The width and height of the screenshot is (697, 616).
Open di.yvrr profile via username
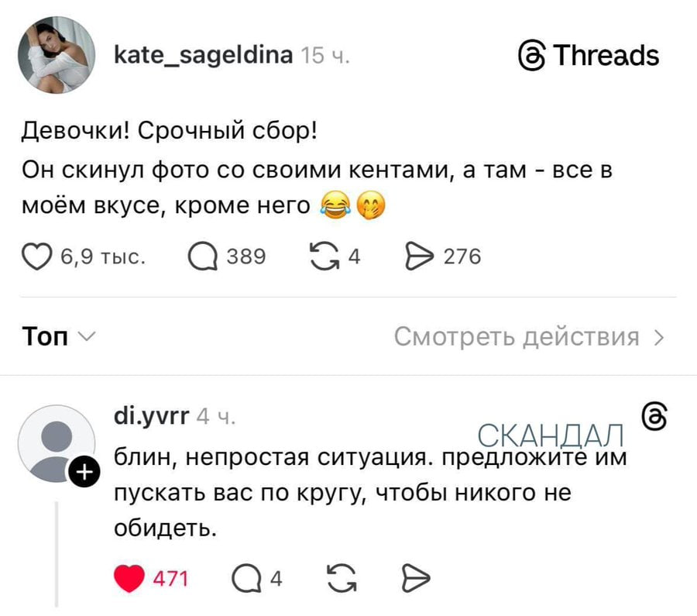152,416
